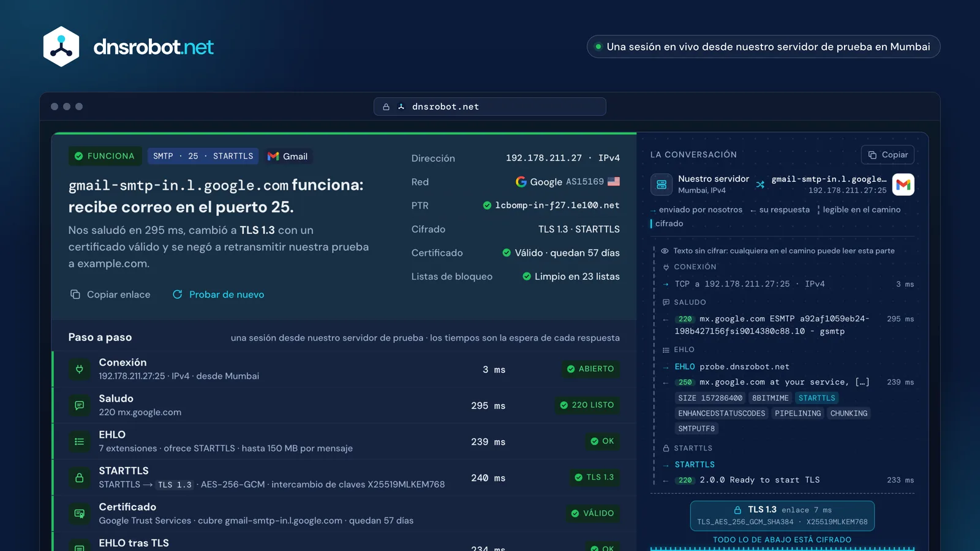Click Limpio en 23 listas
The width and height of the screenshot is (980, 551).
pyautogui.click(x=571, y=276)
